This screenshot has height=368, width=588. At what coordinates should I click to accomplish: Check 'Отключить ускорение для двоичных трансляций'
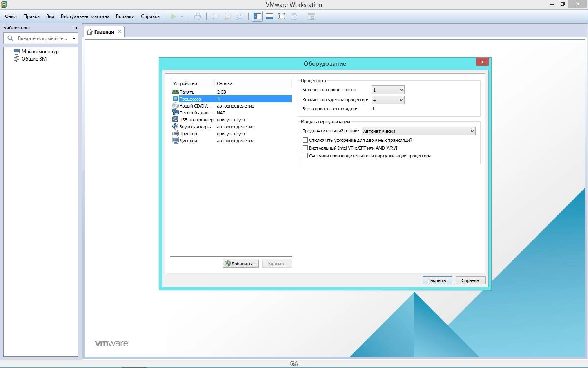[305, 140]
